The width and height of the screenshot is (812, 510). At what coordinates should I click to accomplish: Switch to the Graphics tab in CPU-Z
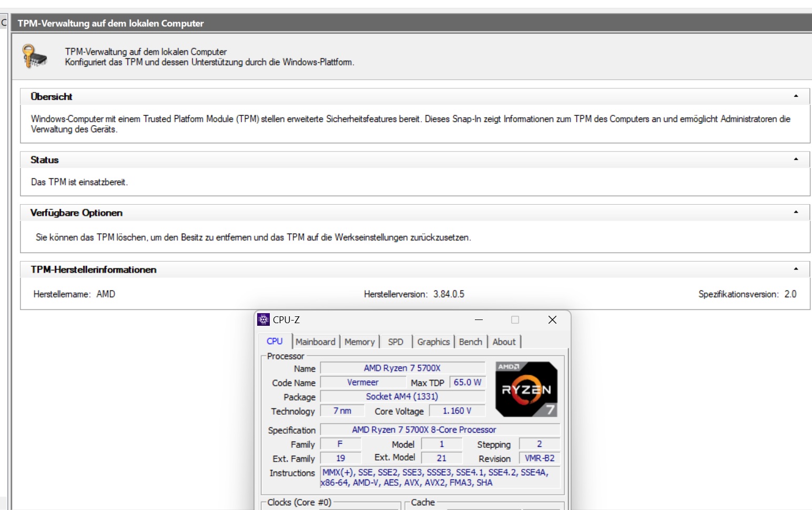click(433, 342)
